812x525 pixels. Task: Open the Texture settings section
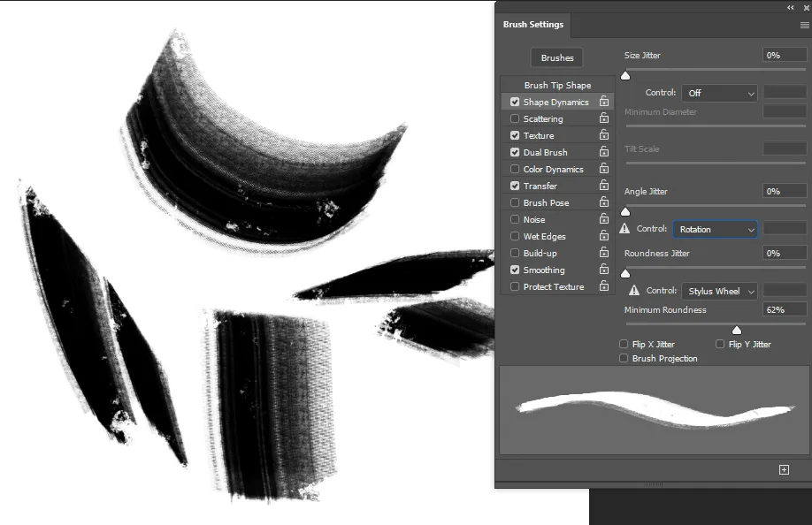pos(539,135)
